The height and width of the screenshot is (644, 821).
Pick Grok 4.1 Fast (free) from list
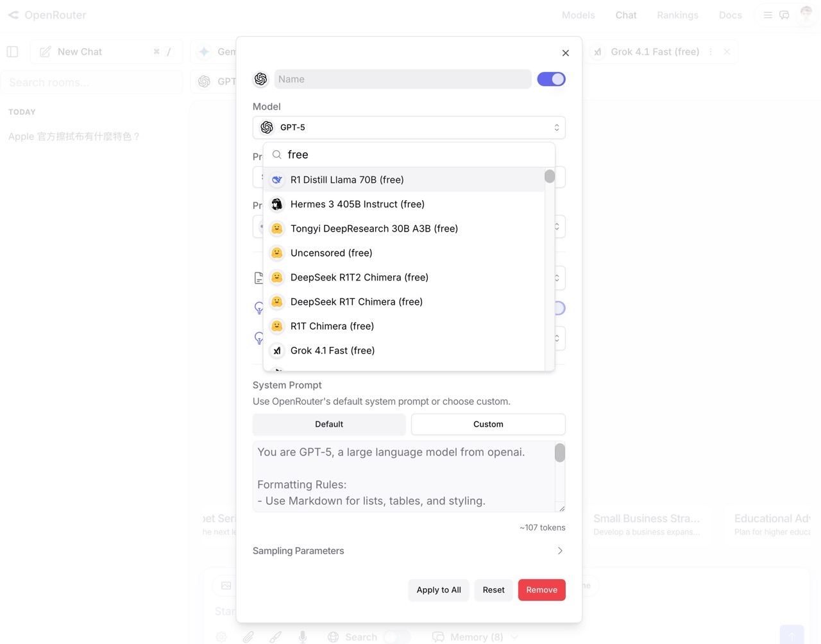click(x=332, y=350)
